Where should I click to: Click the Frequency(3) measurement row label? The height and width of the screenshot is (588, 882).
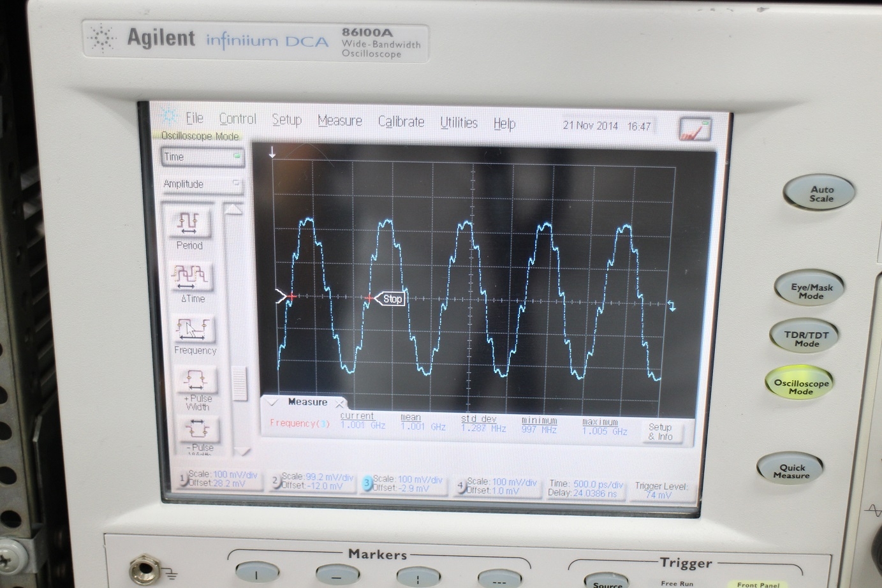pyautogui.click(x=300, y=423)
